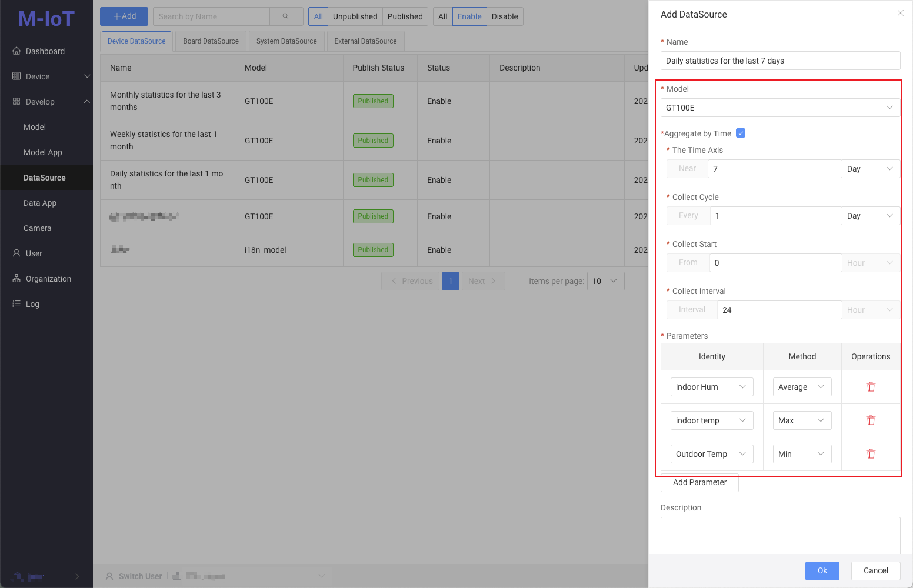This screenshot has height=588, width=913.
Task: Uncheck the Aggregate by Time checkbox
Action: pyautogui.click(x=741, y=133)
